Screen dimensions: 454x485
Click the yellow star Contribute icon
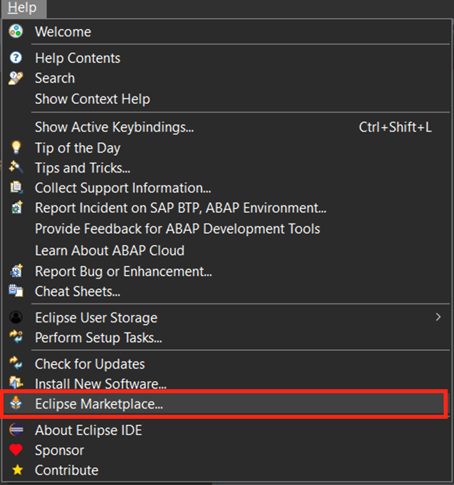point(17,470)
